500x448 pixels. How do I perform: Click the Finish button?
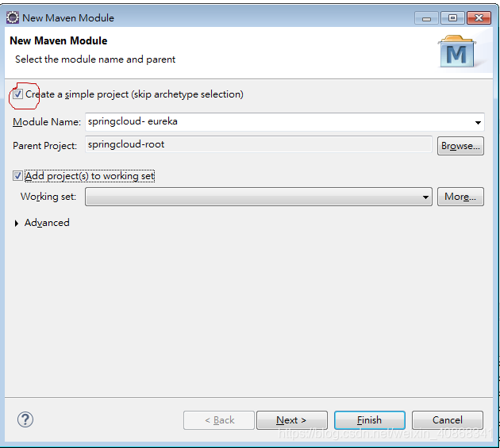[370, 420]
